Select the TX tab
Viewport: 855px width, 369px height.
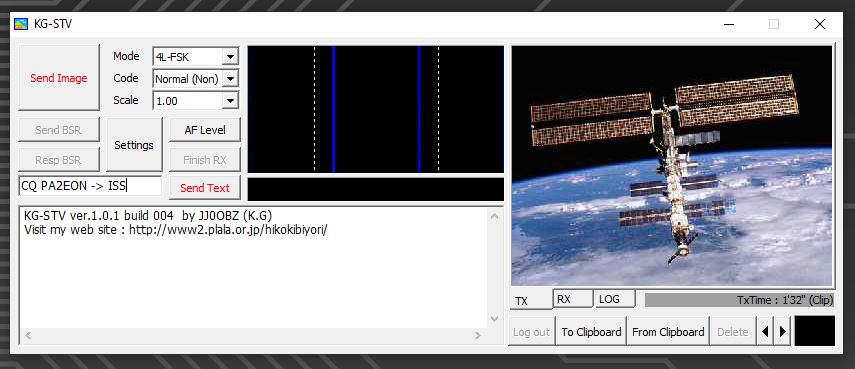tap(531, 300)
